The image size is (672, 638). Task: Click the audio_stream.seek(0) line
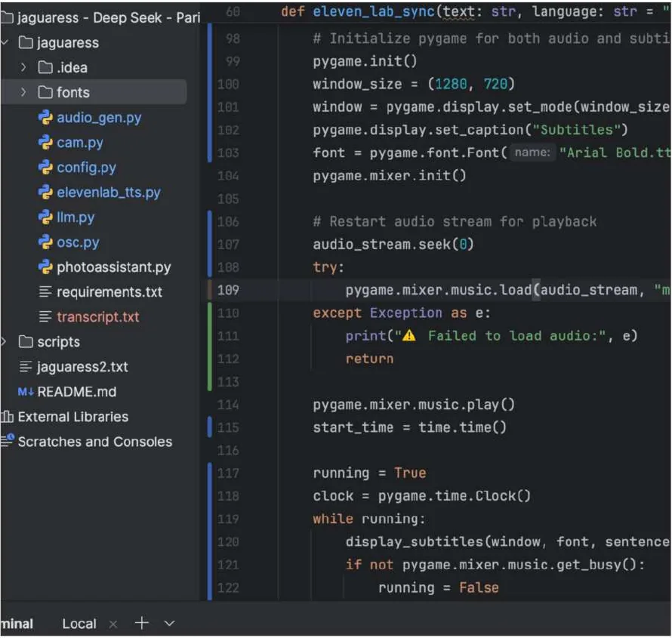(x=393, y=245)
